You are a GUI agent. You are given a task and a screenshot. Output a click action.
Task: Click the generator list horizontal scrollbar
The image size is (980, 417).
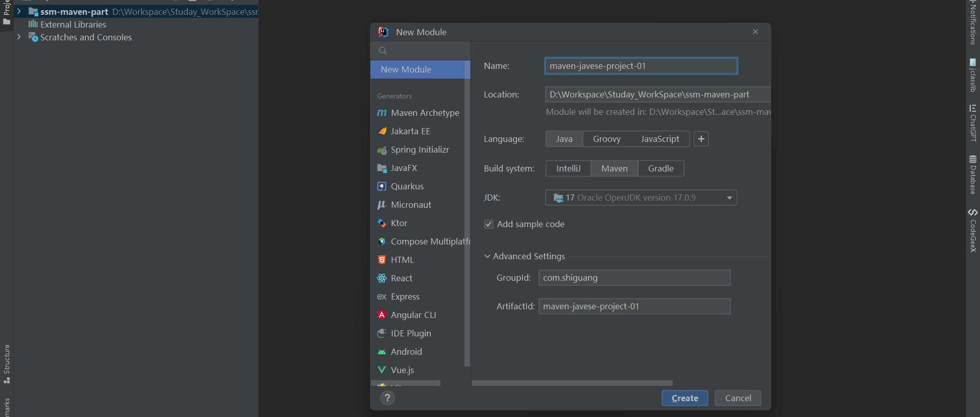tap(406, 383)
